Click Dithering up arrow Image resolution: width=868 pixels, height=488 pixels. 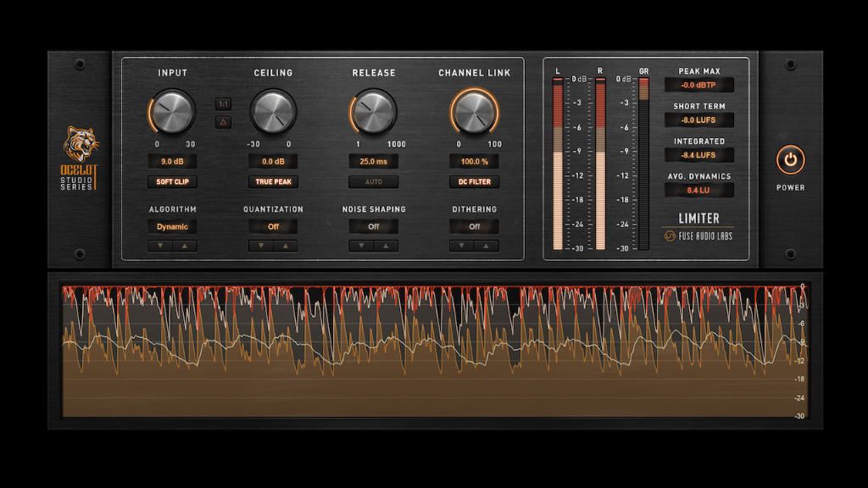tap(487, 246)
